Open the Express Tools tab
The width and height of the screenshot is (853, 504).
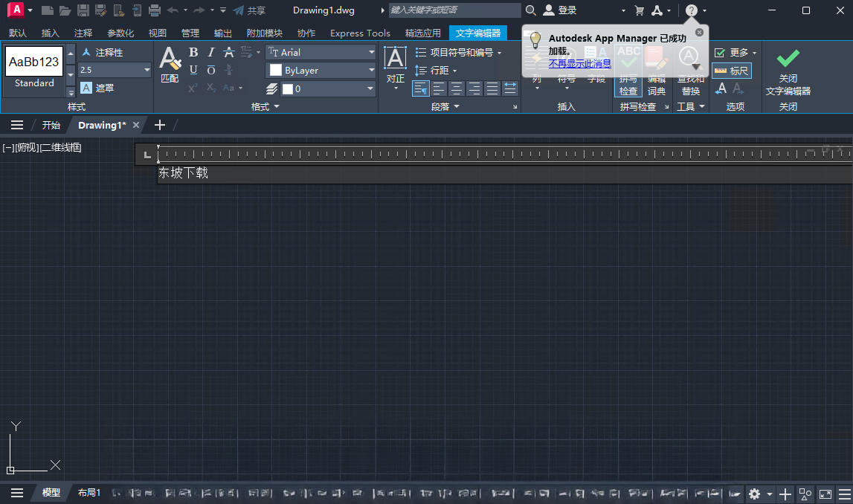pos(360,33)
